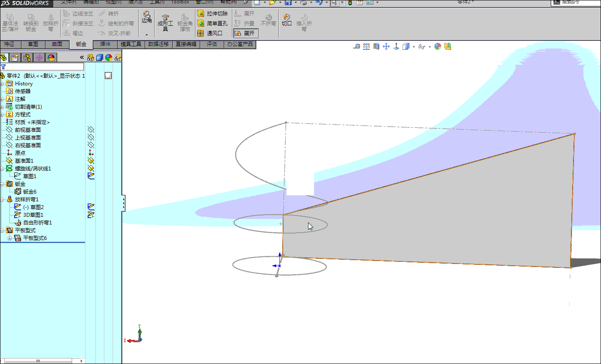Switch to the 评估 evaluate tab
Viewport: 601px width, 364px height.
tap(212, 44)
